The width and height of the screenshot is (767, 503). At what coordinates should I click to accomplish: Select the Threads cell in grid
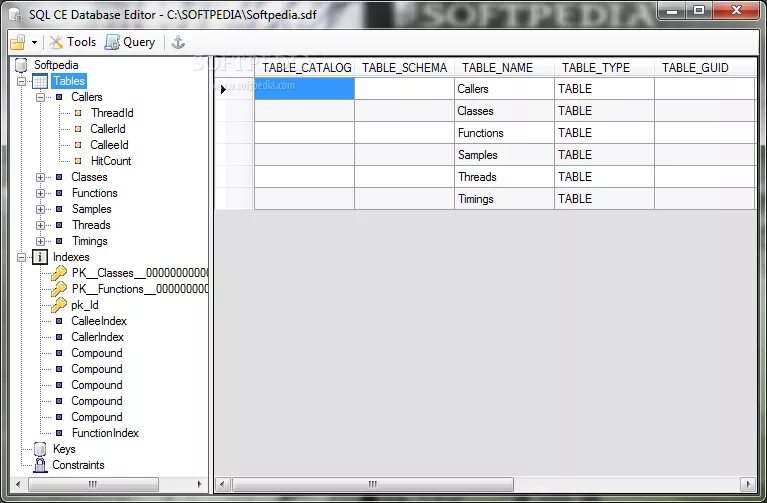pos(504,177)
